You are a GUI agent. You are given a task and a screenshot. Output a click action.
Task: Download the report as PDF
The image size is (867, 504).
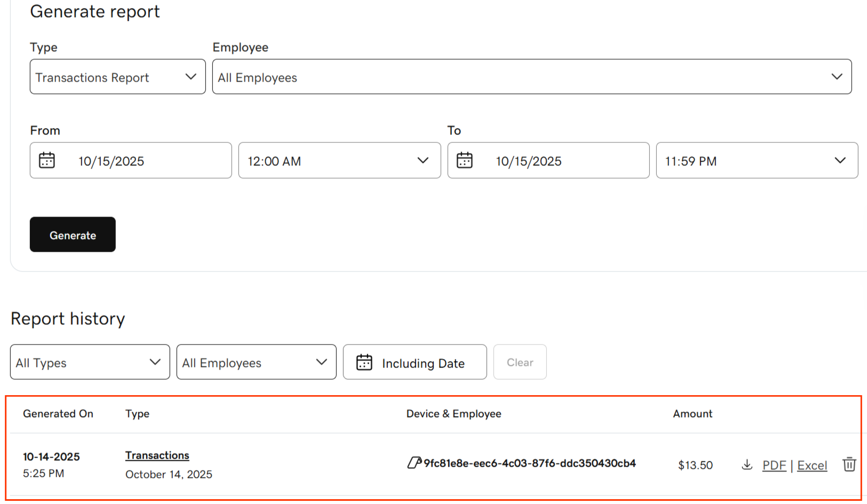774,465
